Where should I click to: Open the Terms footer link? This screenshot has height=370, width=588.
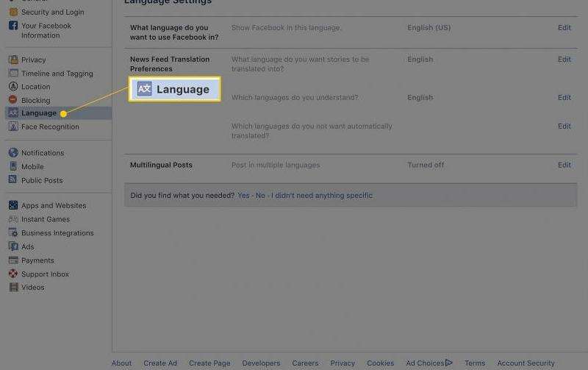coord(475,363)
